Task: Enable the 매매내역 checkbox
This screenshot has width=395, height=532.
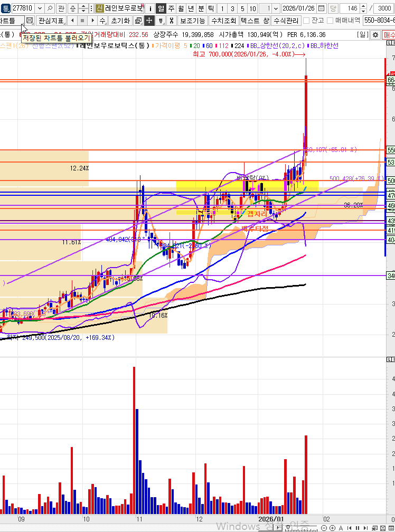Action: [x=330, y=21]
